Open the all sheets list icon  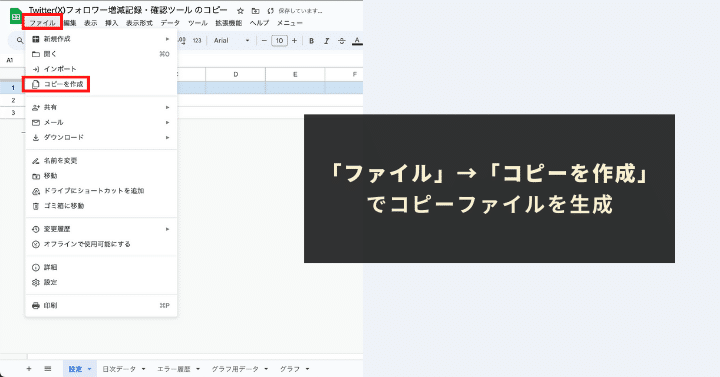[x=48, y=369]
